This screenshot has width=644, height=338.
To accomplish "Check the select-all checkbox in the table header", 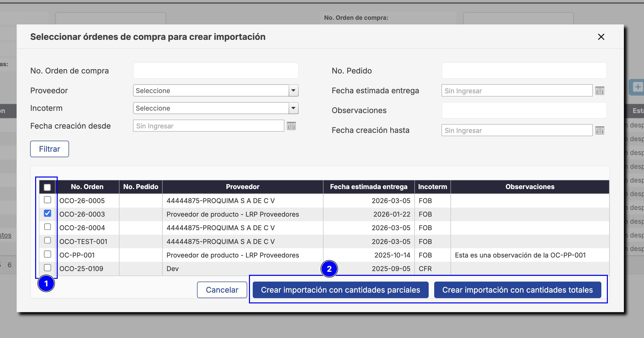I will [47, 187].
